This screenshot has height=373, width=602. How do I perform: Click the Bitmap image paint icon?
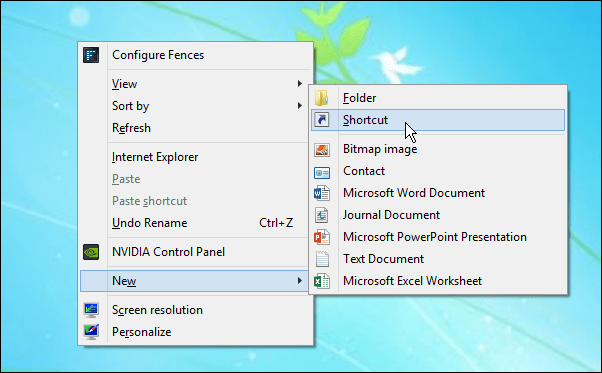pos(322,149)
